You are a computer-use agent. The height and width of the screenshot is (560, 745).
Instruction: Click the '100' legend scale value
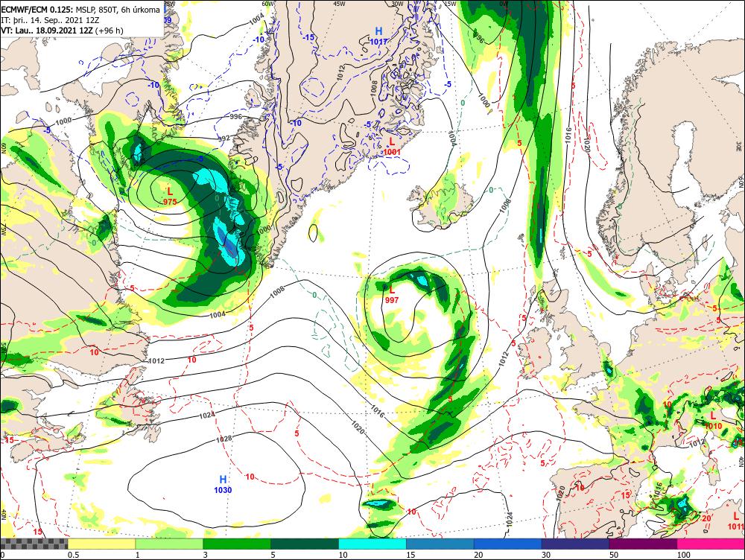click(x=684, y=555)
